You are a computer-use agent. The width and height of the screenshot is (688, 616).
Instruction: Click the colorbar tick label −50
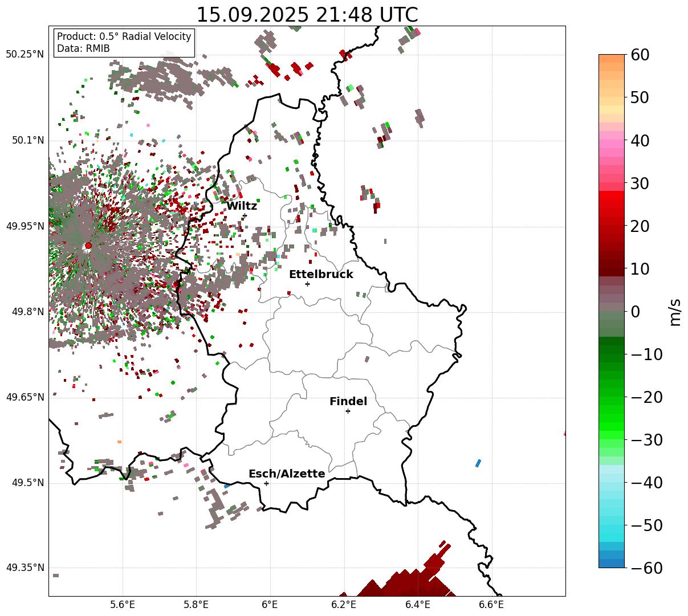[x=647, y=525]
